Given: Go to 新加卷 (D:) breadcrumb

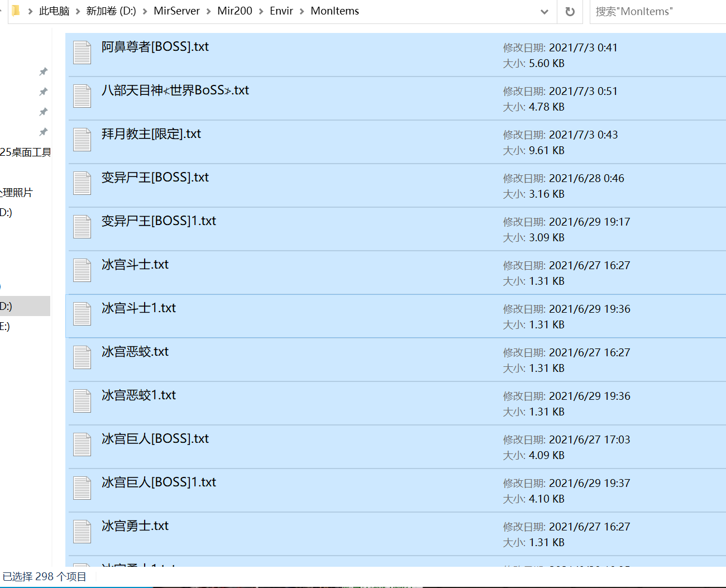Looking at the screenshot, I should (x=111, y=11).
